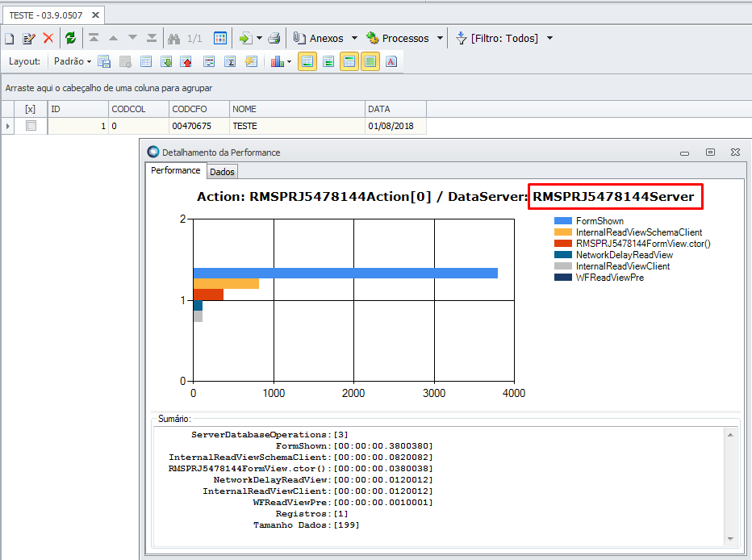Click the grid with green down arrow icon
752x560 pixels.
(x=166, y=61)
